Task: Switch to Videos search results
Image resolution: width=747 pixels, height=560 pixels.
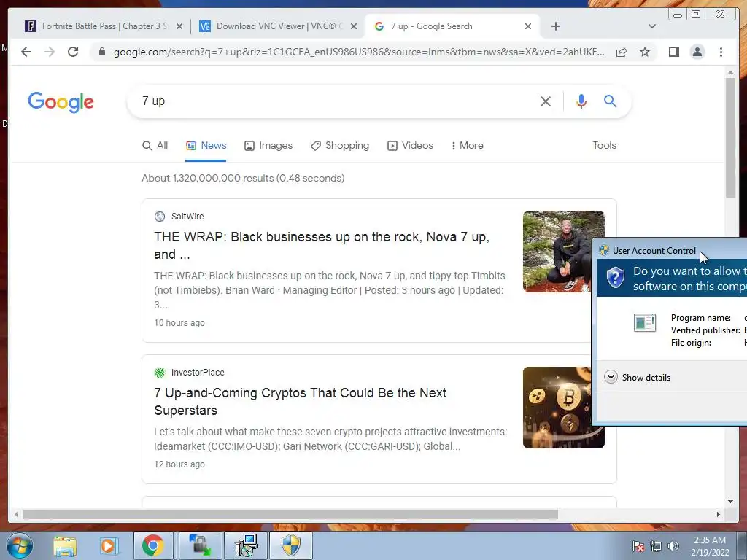Action: tap(410, 146)
